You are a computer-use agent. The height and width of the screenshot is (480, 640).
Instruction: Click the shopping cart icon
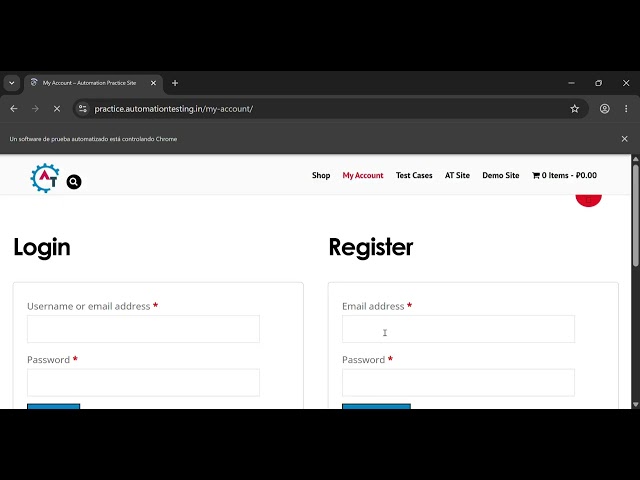pos(536,176)
